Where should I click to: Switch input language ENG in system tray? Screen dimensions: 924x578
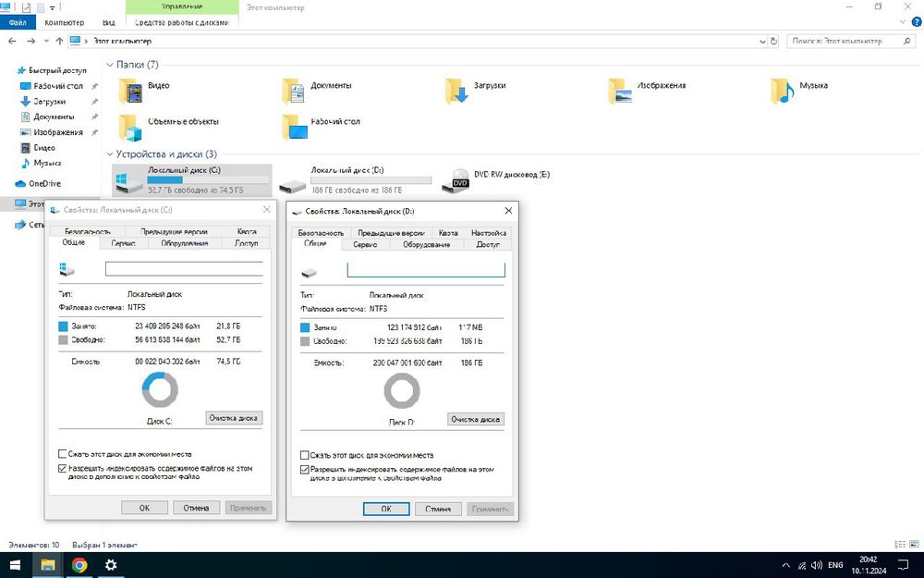835,566
